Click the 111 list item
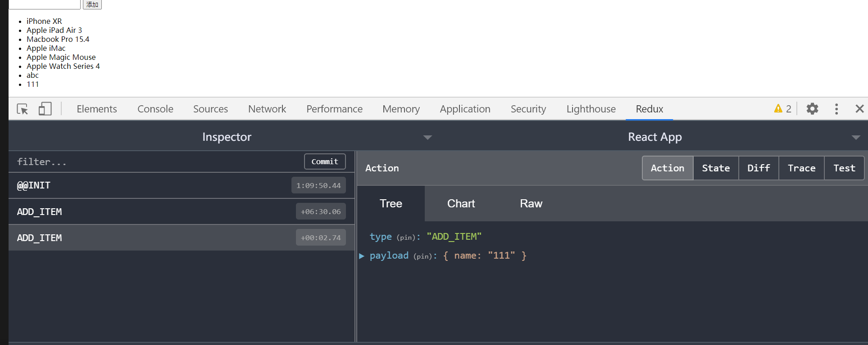Image resolution: width=868 pixels, height=345 pixels. click(32, 84)
